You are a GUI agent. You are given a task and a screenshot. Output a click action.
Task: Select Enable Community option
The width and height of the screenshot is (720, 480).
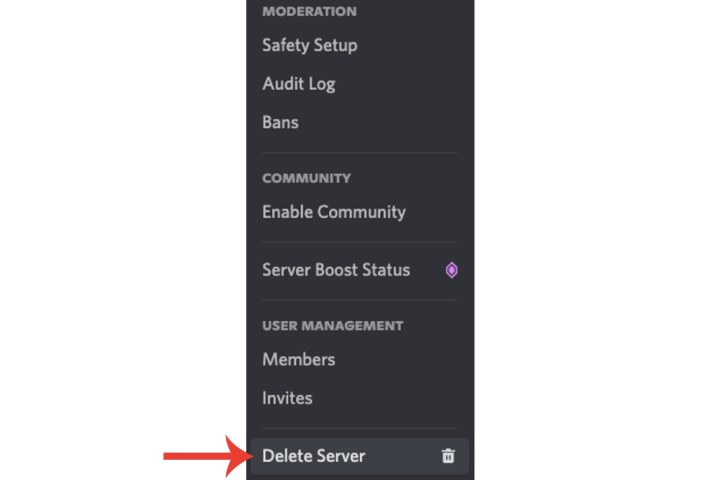coord(333,212)
